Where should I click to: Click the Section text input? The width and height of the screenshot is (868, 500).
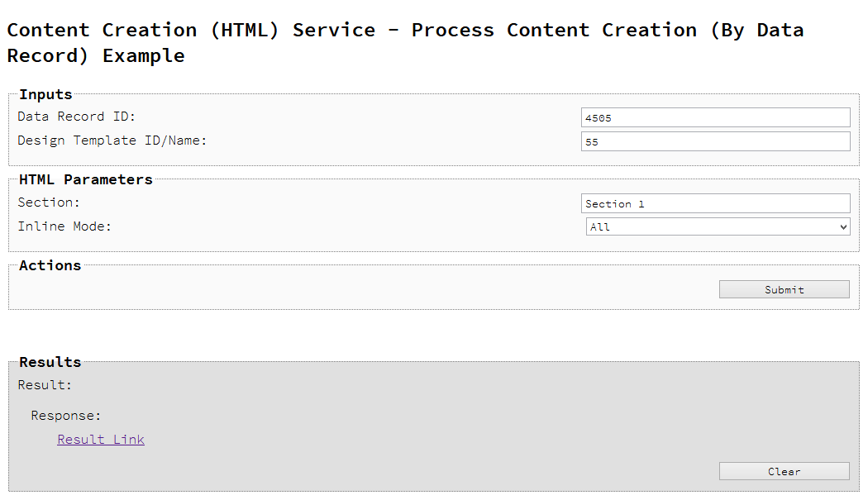(x=715, y=203)
